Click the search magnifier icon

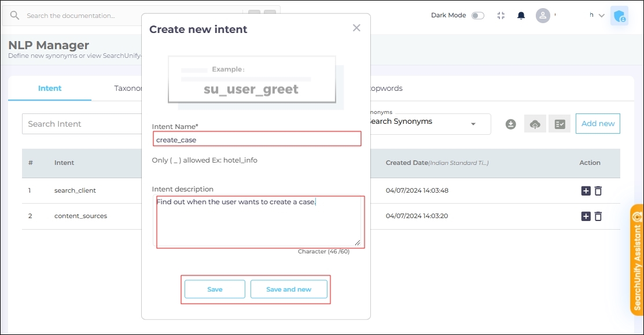[15, 16]
